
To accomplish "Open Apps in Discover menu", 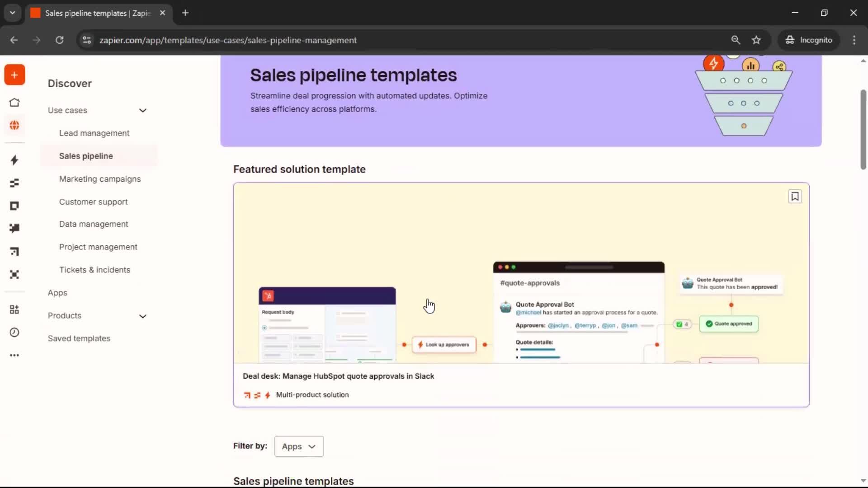I will pos(57,293).
